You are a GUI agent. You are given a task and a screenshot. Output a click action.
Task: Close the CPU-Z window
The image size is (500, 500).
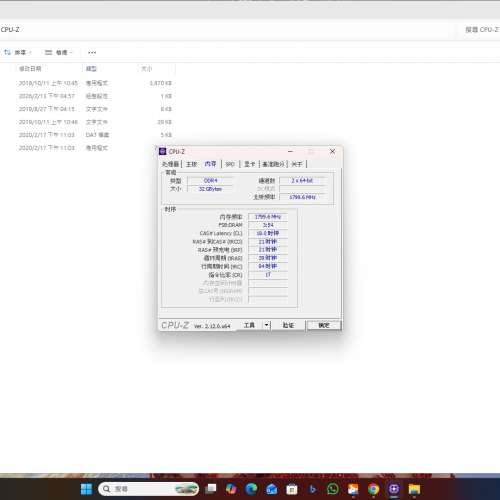coord(332,151)
